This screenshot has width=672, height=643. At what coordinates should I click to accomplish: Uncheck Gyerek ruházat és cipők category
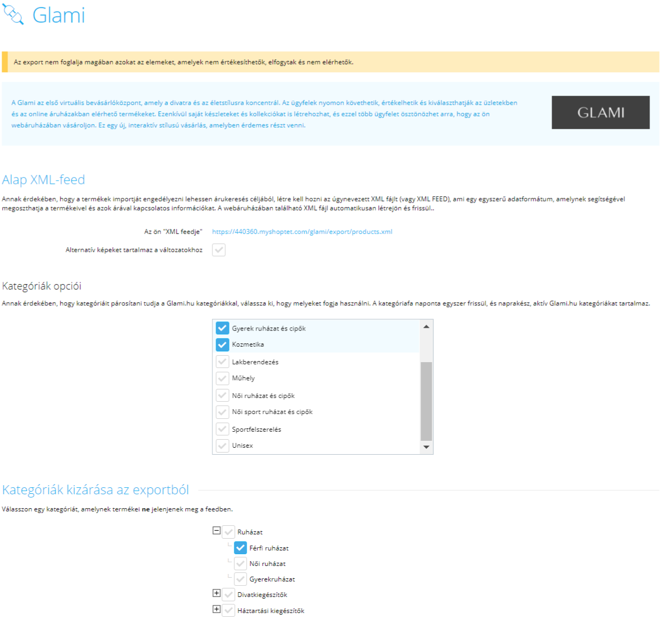pos(223,328)
